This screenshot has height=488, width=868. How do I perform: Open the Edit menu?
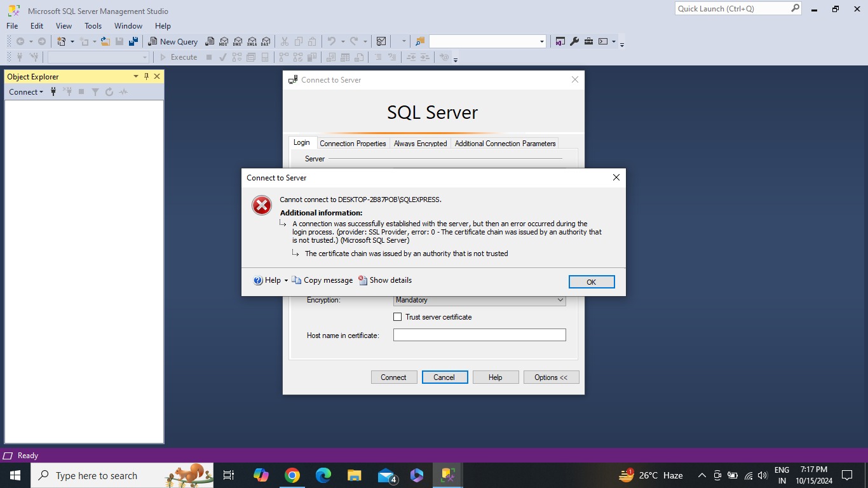pyautogui.click(x=37, y=26)
